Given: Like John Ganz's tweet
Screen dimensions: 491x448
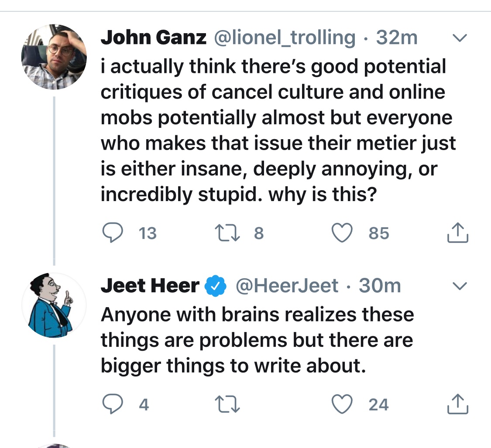Looking at the screenshot, I should [x=343, y=233].
